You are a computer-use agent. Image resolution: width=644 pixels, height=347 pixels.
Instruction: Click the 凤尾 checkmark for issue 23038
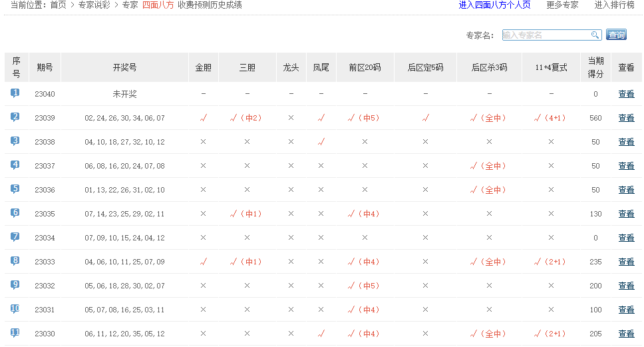321,142
